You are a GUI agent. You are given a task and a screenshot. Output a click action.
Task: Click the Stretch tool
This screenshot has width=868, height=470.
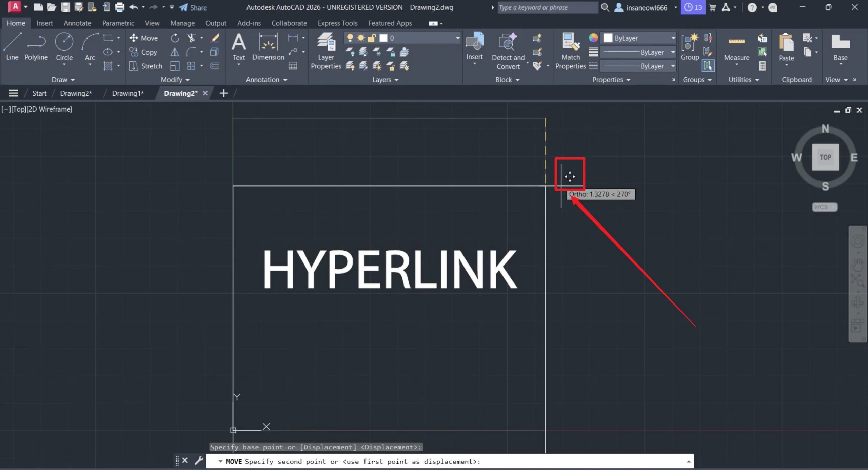(146, 66)
